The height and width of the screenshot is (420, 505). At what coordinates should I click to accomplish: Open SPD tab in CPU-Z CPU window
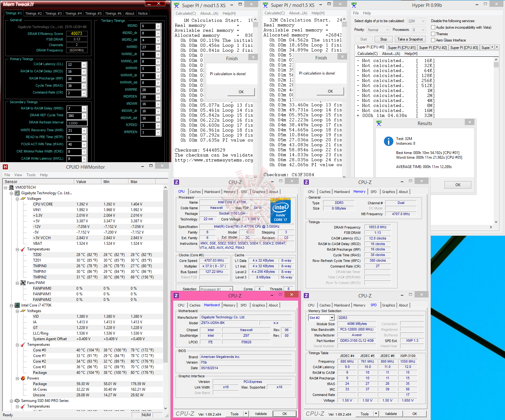[x=244, y=192]
